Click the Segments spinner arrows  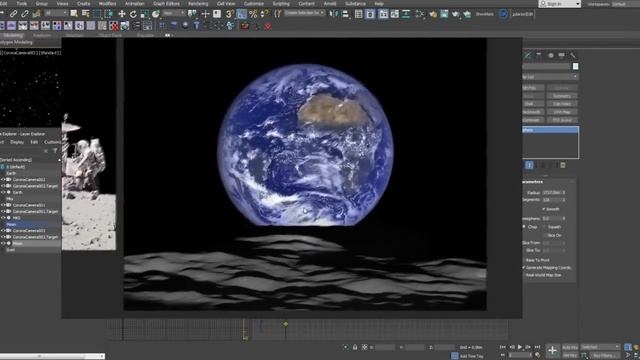564,200
